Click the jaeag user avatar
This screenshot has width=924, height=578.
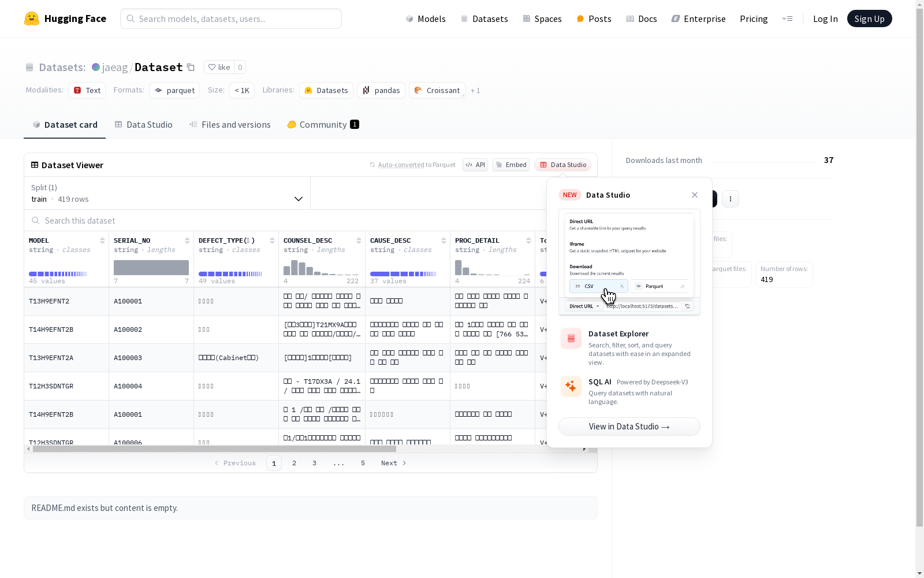pos(96,67)
